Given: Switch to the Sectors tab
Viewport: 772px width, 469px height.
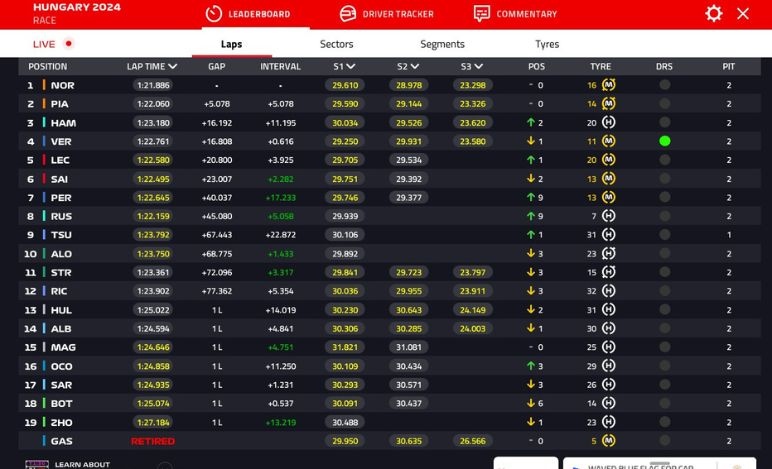Looking at the screenshot, I should tap(336, 44).
